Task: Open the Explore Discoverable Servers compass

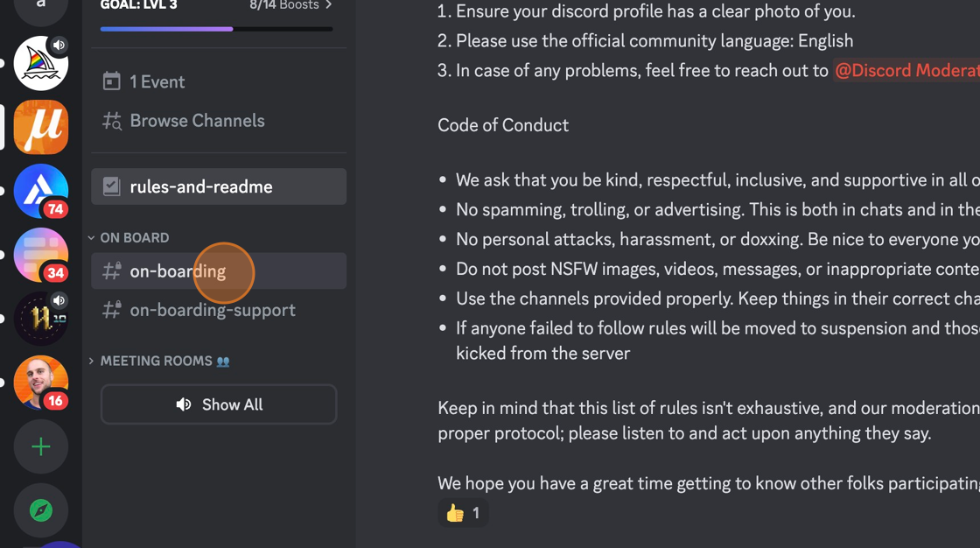Action: point(40,510)
